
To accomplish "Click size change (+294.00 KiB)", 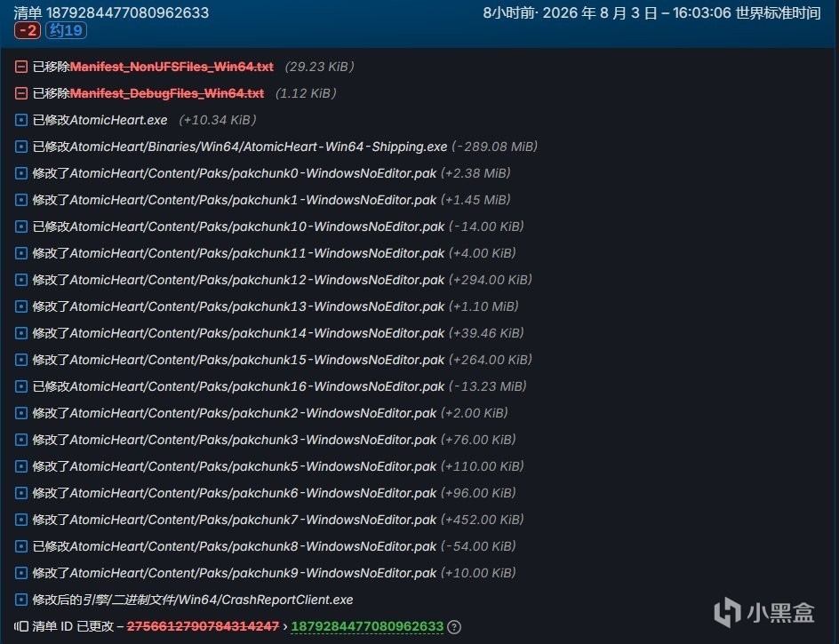I will pos(490,280).
